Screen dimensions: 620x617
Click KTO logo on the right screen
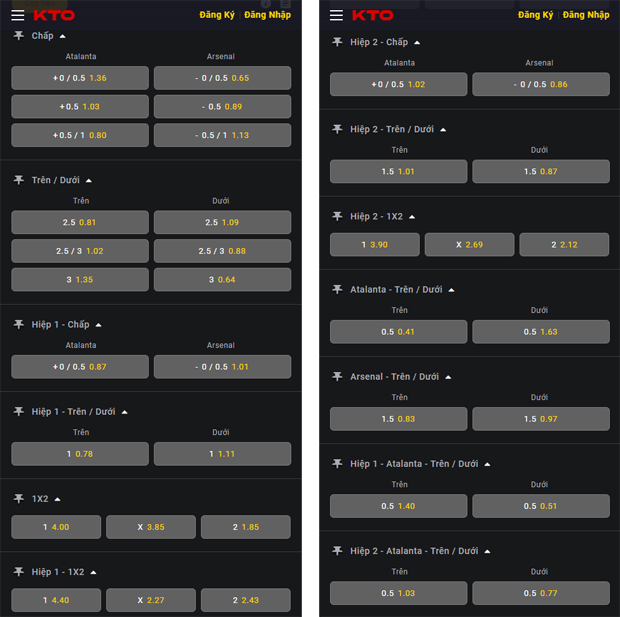372,15
